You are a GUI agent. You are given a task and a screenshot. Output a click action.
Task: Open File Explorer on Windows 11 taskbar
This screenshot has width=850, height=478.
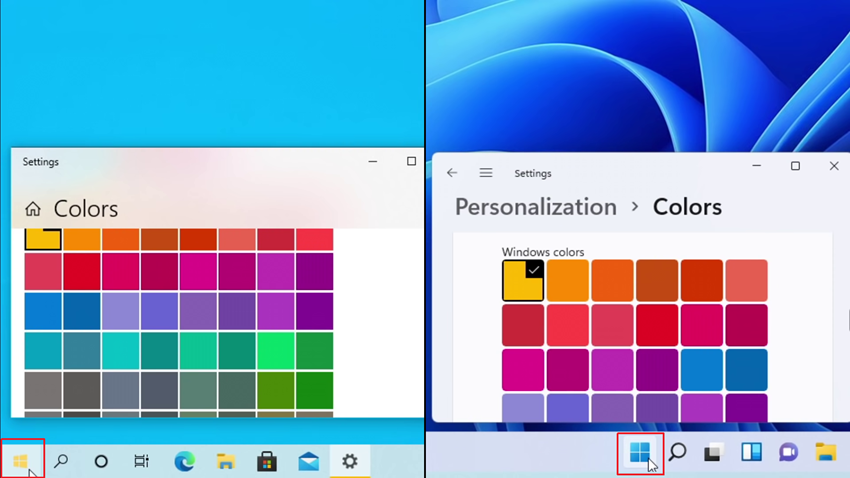(826, 452)
